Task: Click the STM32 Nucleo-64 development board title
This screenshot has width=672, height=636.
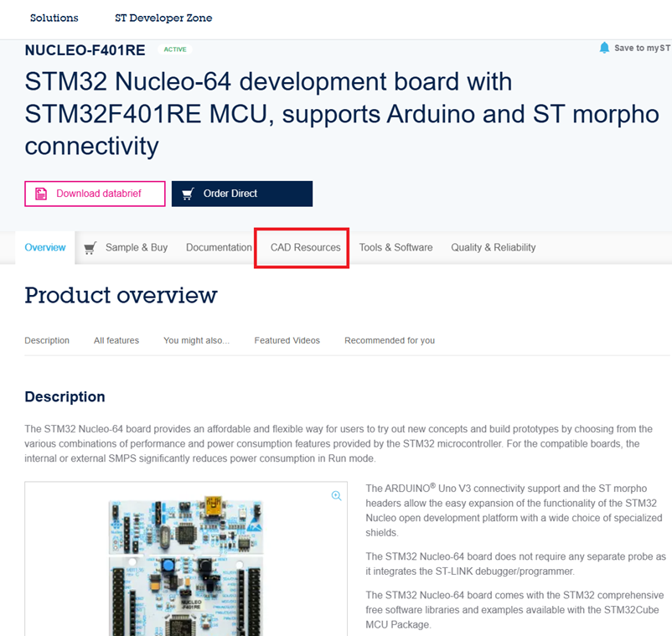Action: (x=342, y=114)
